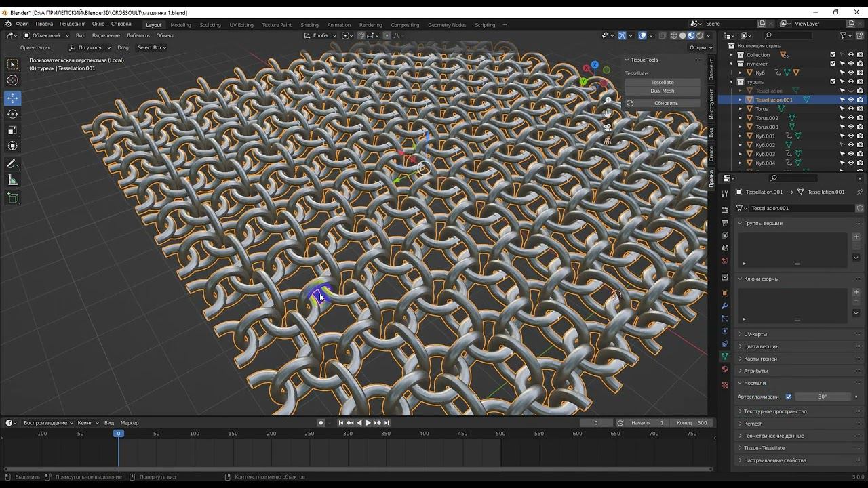Uncheck the Автосглаживание checkbox
Viewport: 868px width, 488px height.
click(x=788, y=396)
